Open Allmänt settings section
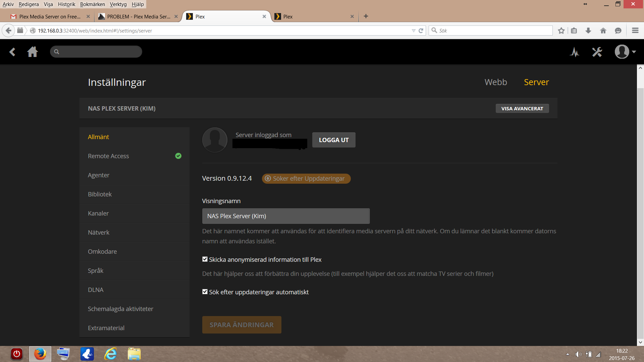Screen dimensions: 644x362 135,137
